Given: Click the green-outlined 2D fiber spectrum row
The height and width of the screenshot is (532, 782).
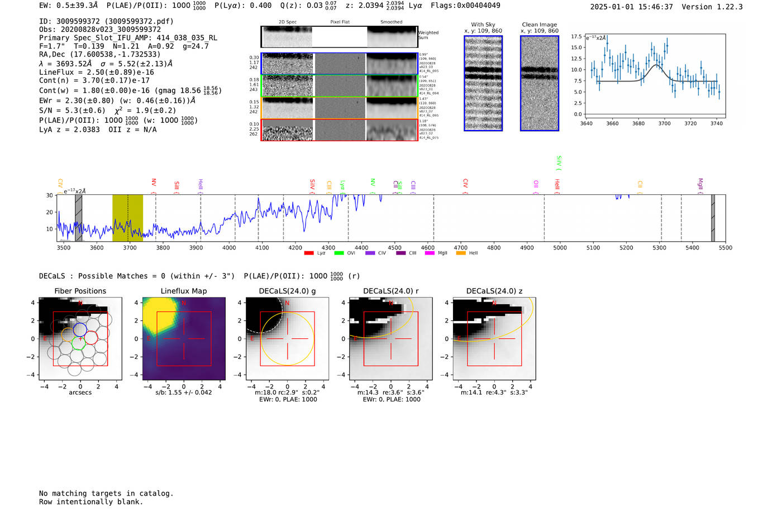Looking at the screenshot, I should (x=339, y=86).
